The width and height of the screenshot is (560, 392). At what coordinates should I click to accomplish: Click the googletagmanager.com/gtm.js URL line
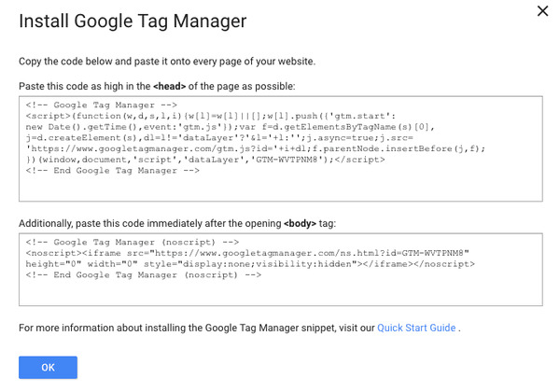tap(256, 148)
